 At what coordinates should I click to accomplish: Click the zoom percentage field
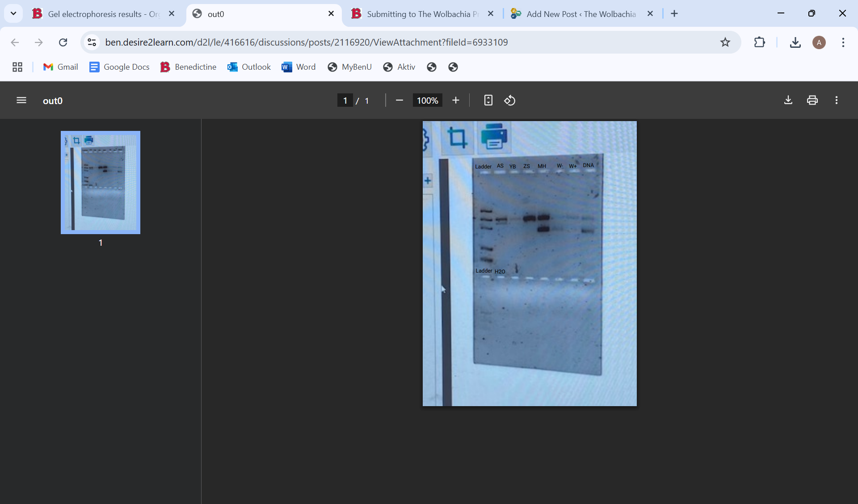click(x=427, y=101)
